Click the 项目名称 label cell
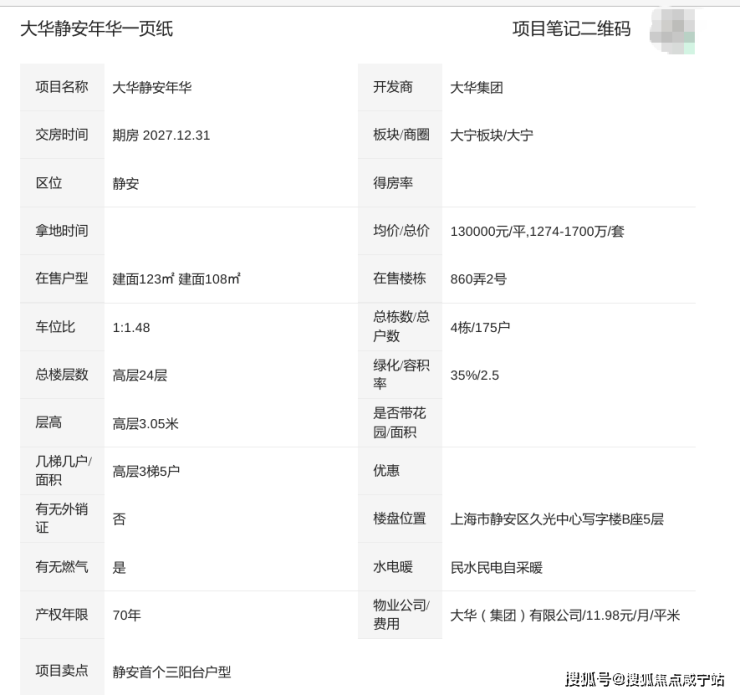Screen dimensions: 740x695 (62, 87)
